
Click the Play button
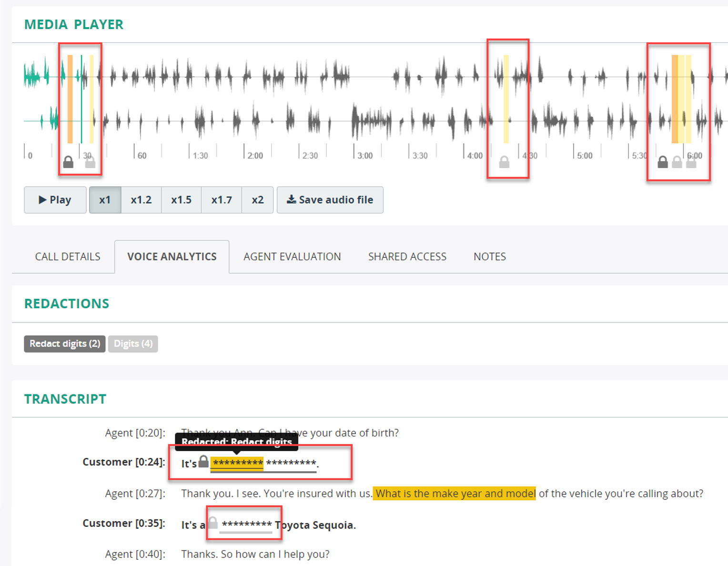coord(55,200)
